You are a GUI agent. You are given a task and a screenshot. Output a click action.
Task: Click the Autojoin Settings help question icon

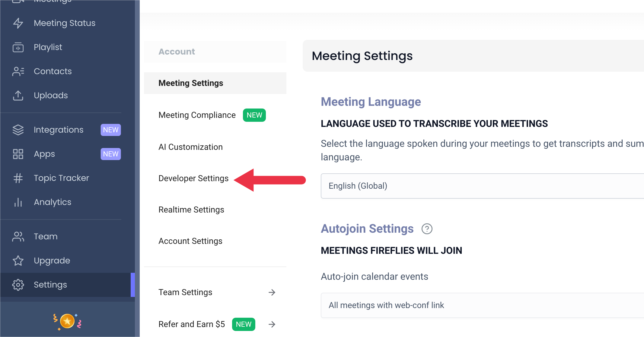(427, 229)
